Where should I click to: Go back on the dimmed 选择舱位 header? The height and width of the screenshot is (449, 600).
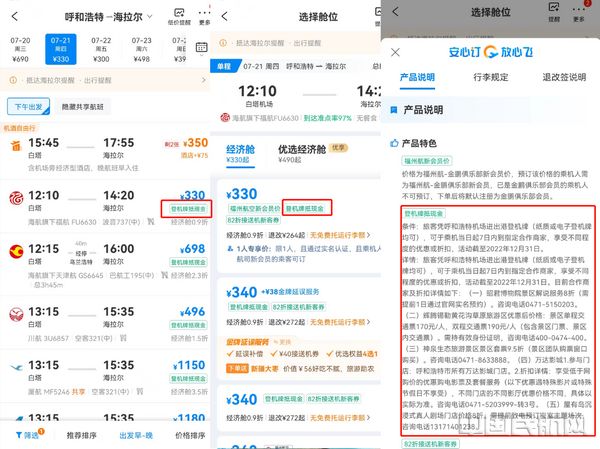tap(396, 11)
